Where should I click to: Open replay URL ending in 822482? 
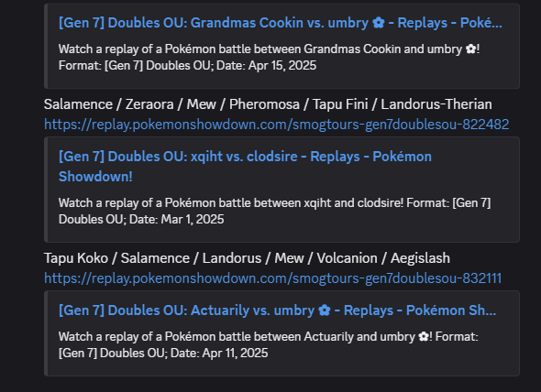pos(276,125)
